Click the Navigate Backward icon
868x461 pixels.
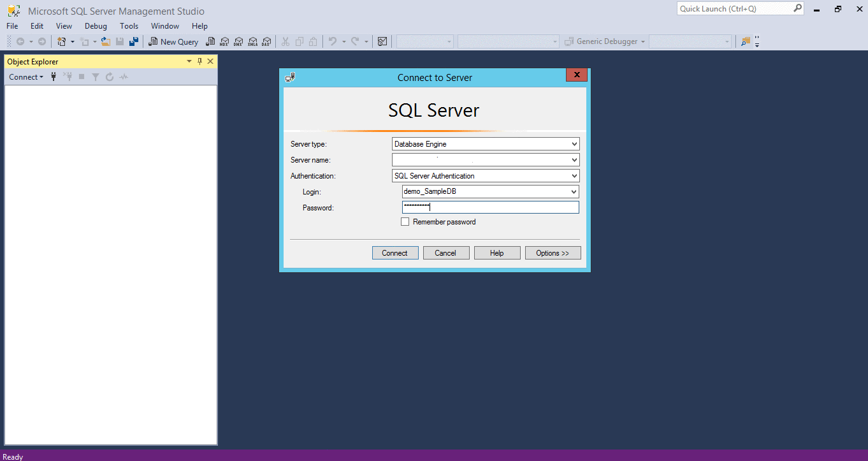point(20,41)
